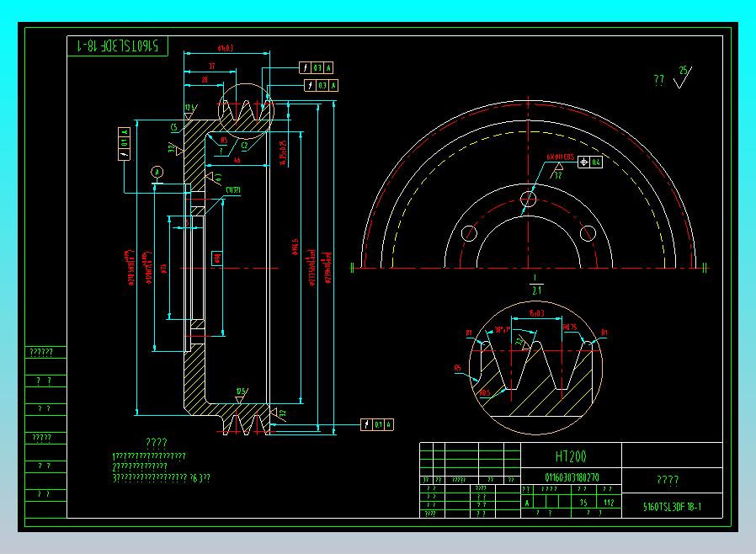Click the HT200 material text in title block
Screen dimensions: 756x554
571,456
